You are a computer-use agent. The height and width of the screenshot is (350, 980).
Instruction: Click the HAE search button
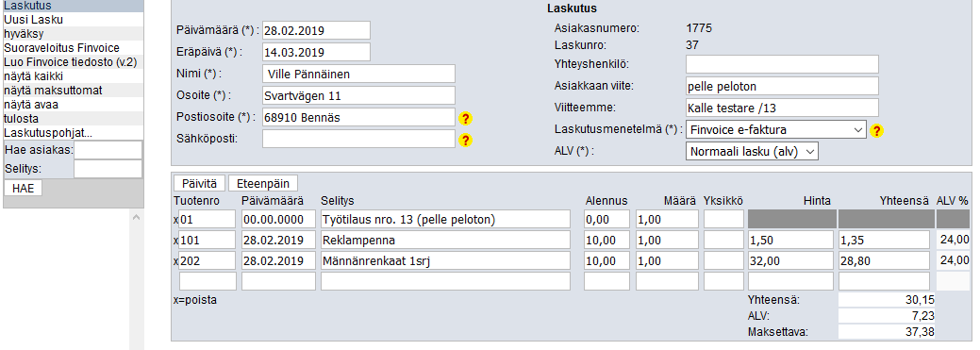pyautogui.click(x=24, y=188)
